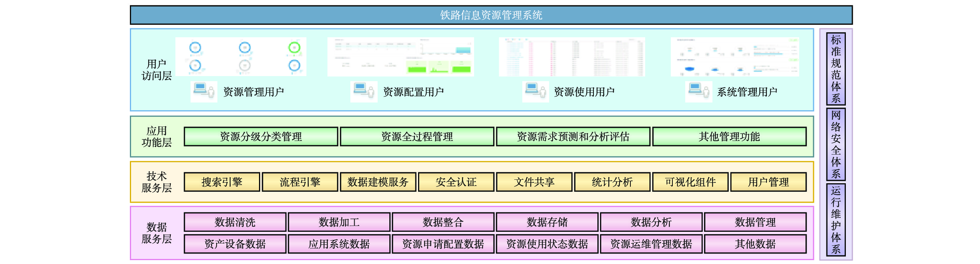Open the system management screenshot thumbnail

click(x=735, y=57)
